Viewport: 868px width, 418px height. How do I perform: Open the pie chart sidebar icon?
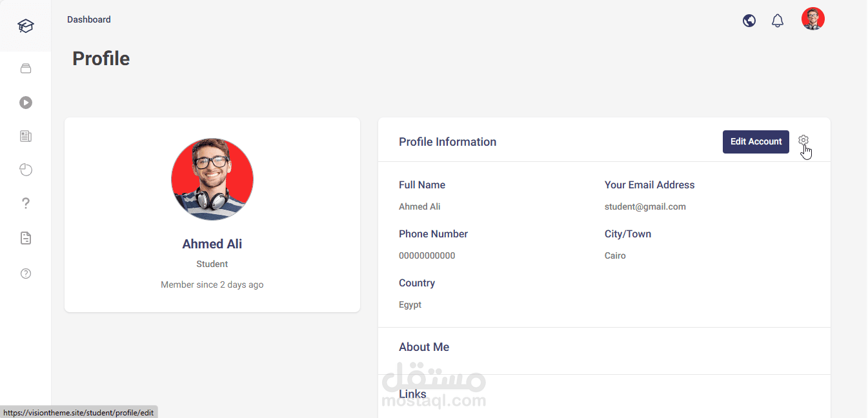coord(26,170)
